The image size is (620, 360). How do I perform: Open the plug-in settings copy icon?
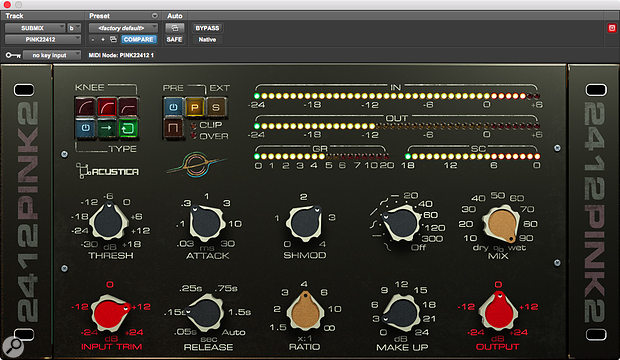click(x=113, y=39)
